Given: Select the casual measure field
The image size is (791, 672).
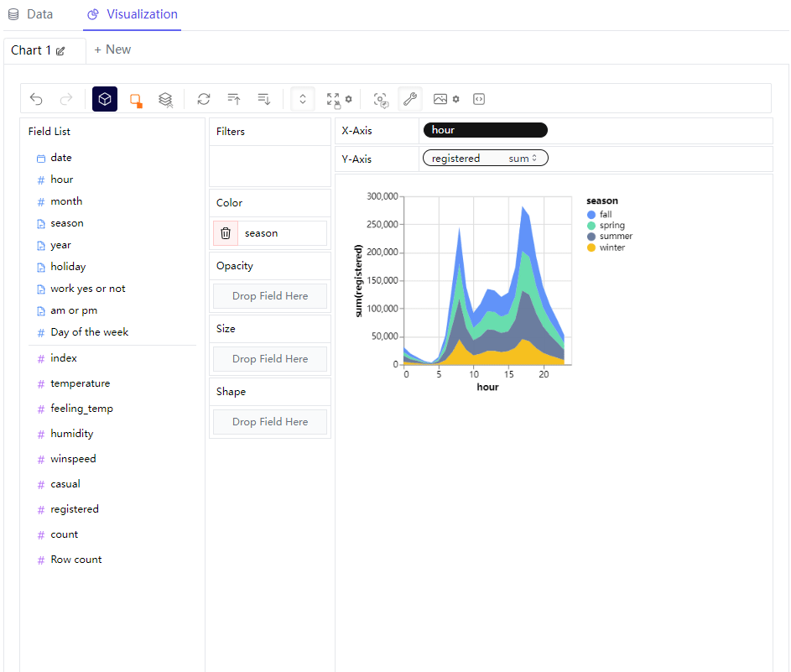Looking at the screenshot, I should point(65,484).
